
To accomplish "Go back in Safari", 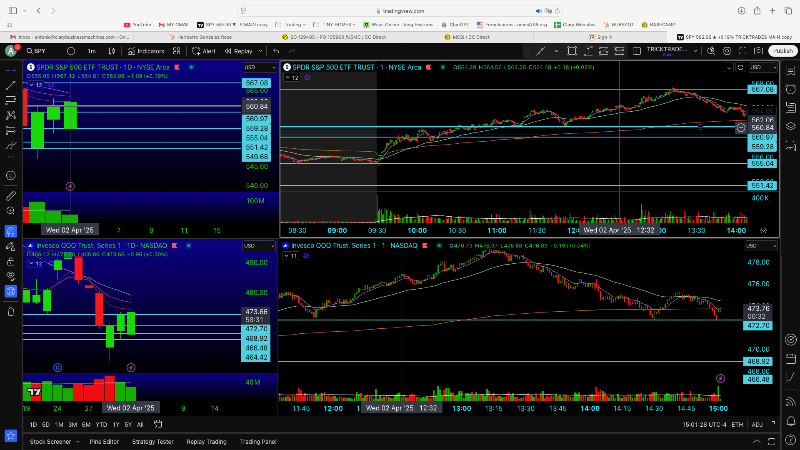I will 39,11.
